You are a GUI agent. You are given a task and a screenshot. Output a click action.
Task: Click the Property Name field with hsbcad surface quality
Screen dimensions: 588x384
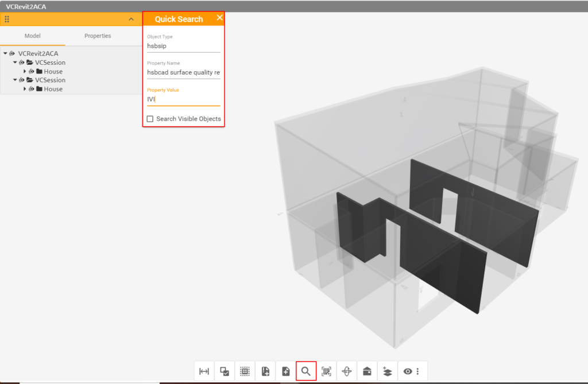tap(183, 72)
